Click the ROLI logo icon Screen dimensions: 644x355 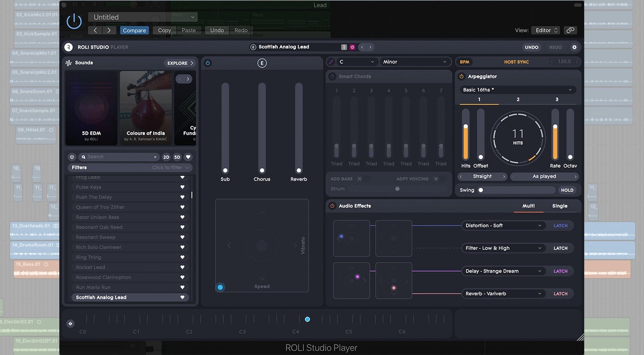(x=68, y=47)
